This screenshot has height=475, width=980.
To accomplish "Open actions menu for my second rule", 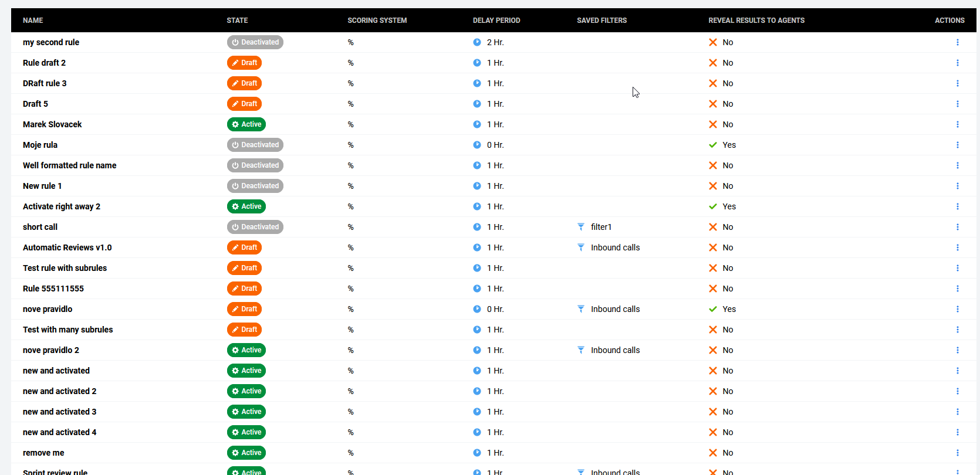I will point(957,42).
